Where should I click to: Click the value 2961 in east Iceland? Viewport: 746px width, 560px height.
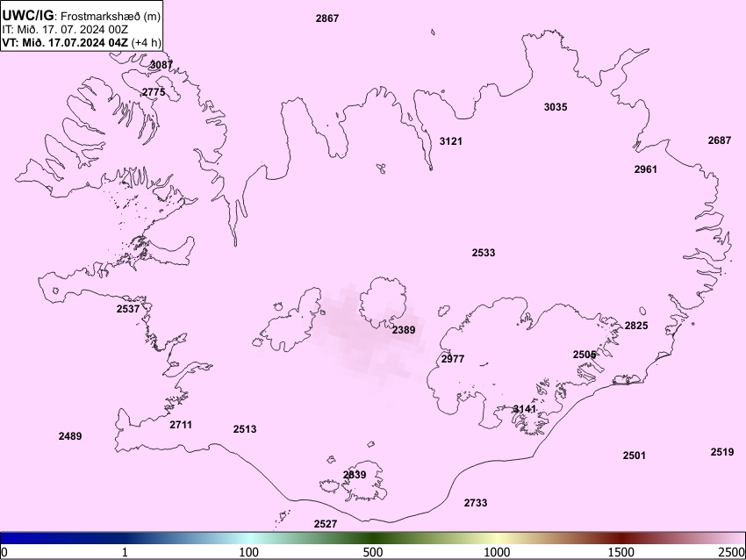(646, 169)
